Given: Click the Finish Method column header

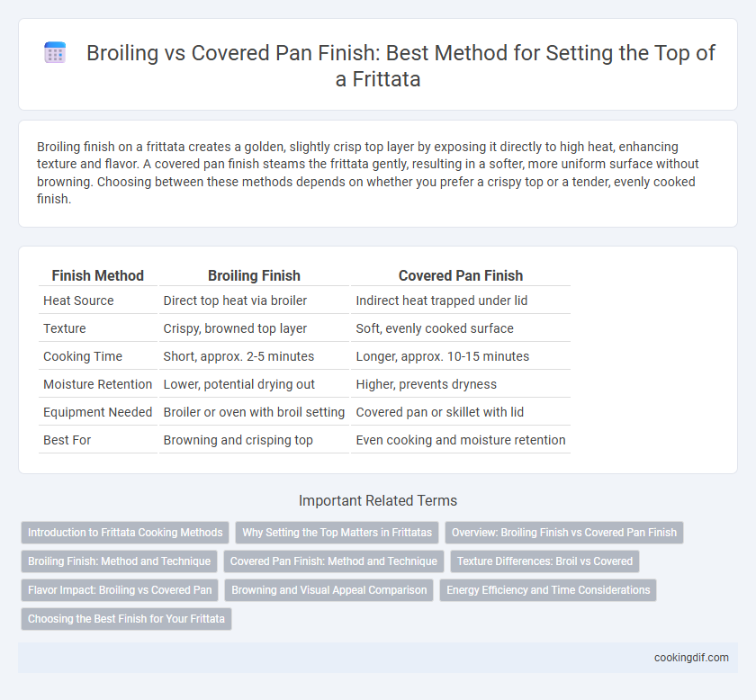Looking at the screenshot, I should 98,275.
